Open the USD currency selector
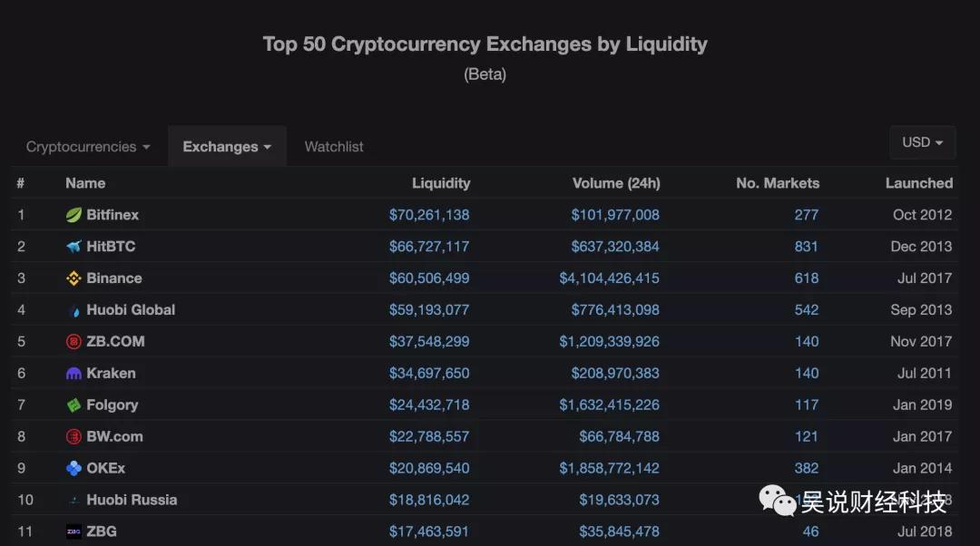The width and height of the screenshot is (980, 546). click(922, 141)
